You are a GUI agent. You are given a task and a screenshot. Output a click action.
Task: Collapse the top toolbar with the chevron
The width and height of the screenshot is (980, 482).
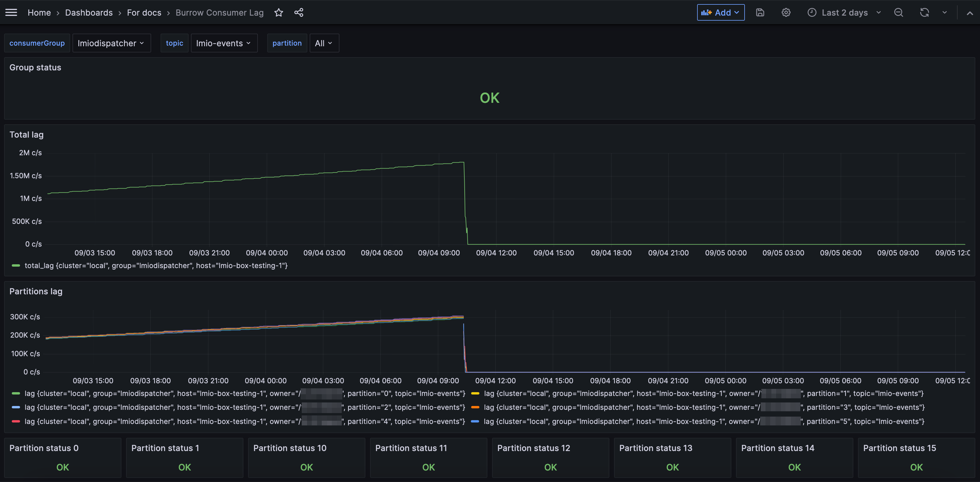970,13
